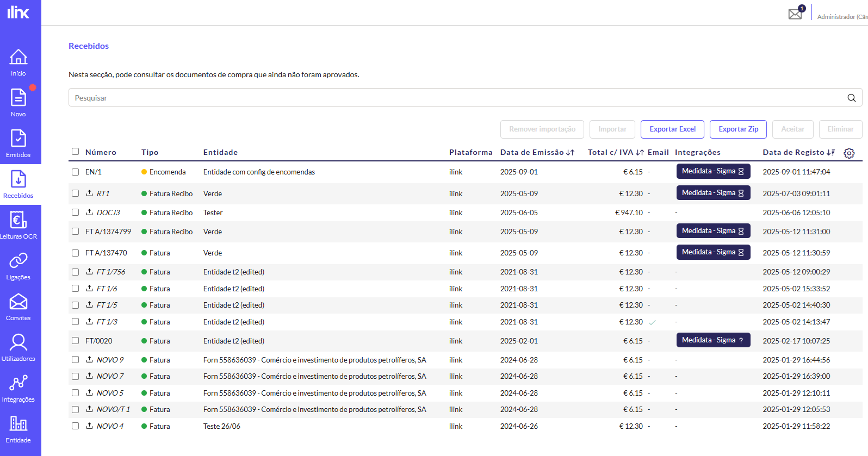Sort by Data de Registo column
The image size is (868, 456).
coord(830,153)
